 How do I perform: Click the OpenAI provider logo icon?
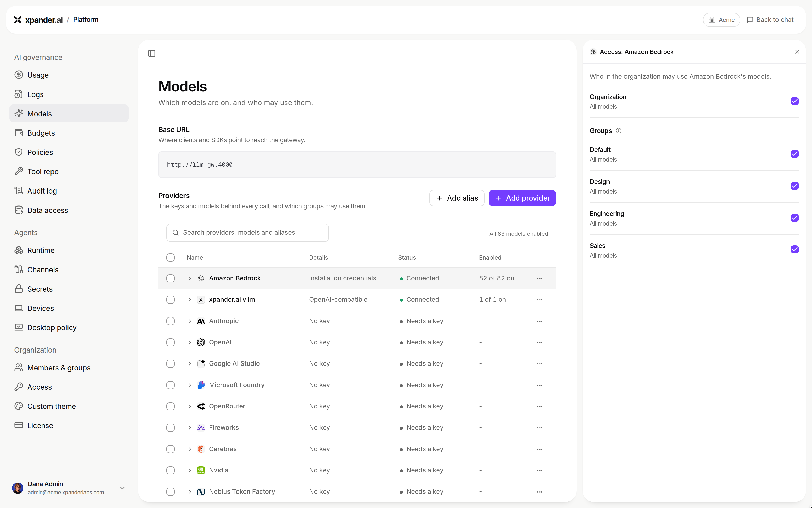click(x=201, y=342)
